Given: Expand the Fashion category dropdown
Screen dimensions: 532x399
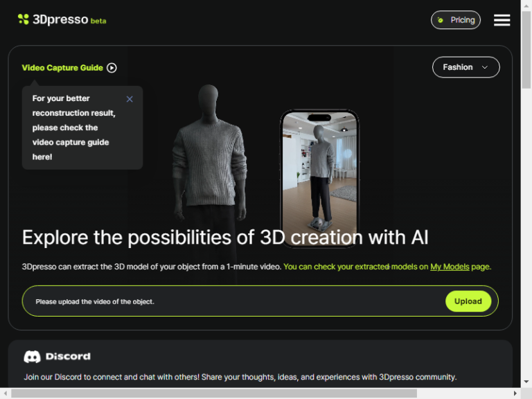Looking at the screenshot, I should [x=465, y=67].
